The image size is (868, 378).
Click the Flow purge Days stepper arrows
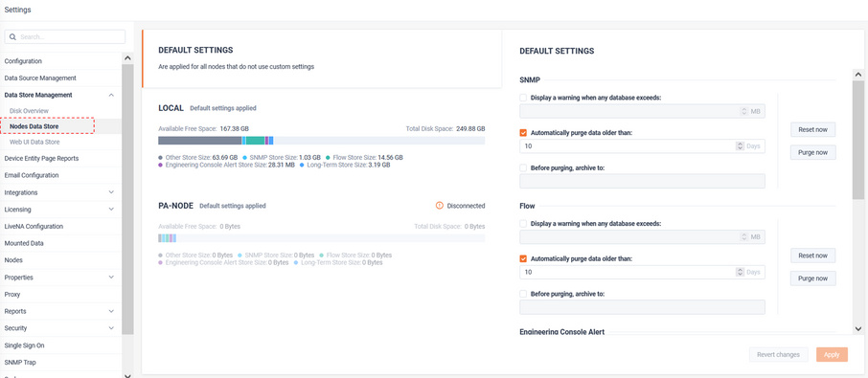click(741, 273)
